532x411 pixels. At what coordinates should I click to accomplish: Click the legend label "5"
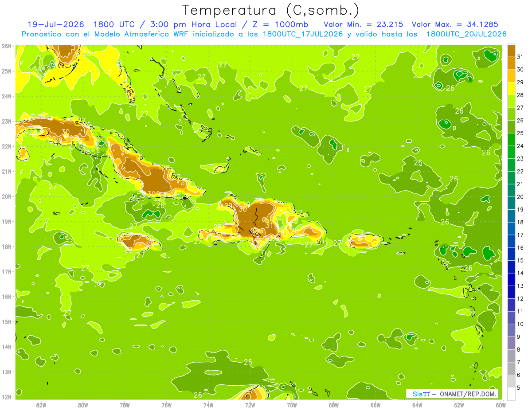(x=519, y=388)
